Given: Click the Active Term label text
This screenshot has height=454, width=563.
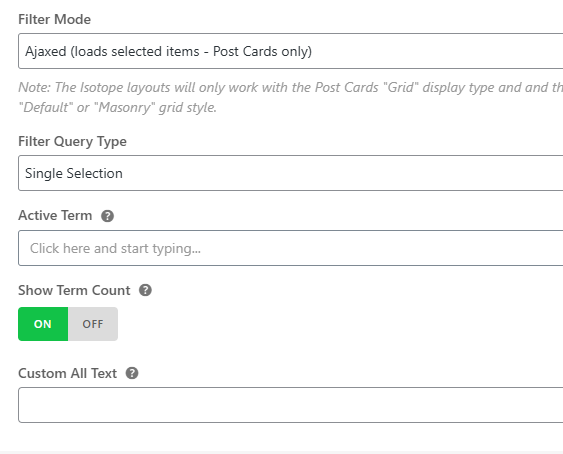Looking at the screenshot, I should point(55,216).
